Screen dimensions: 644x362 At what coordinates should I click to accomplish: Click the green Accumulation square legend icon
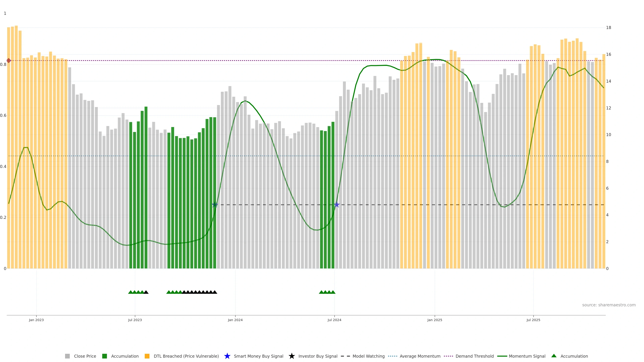(104, 356)
